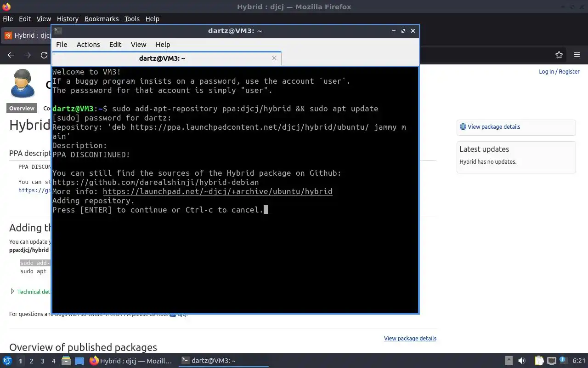Click the 6:21 clock in the tray
The width and height of the screenshot is (588, 368).
[x=579, y=361]
